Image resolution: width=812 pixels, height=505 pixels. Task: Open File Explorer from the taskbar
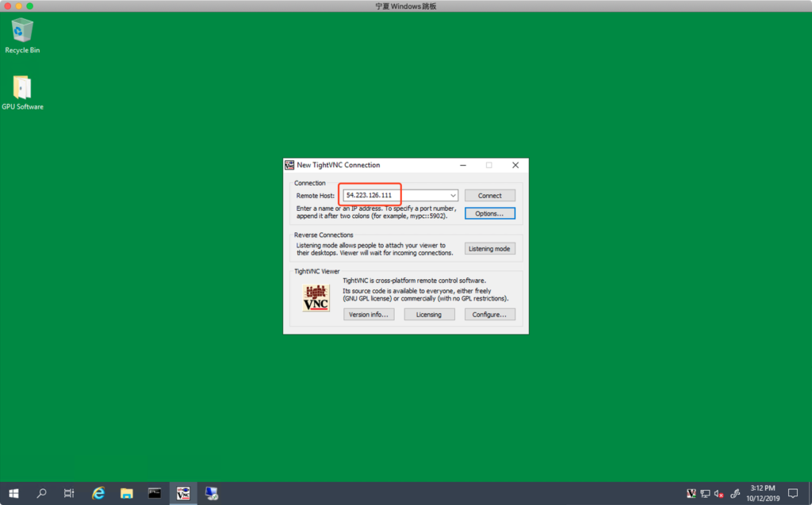pyautogui.click(x=126, y=493)
